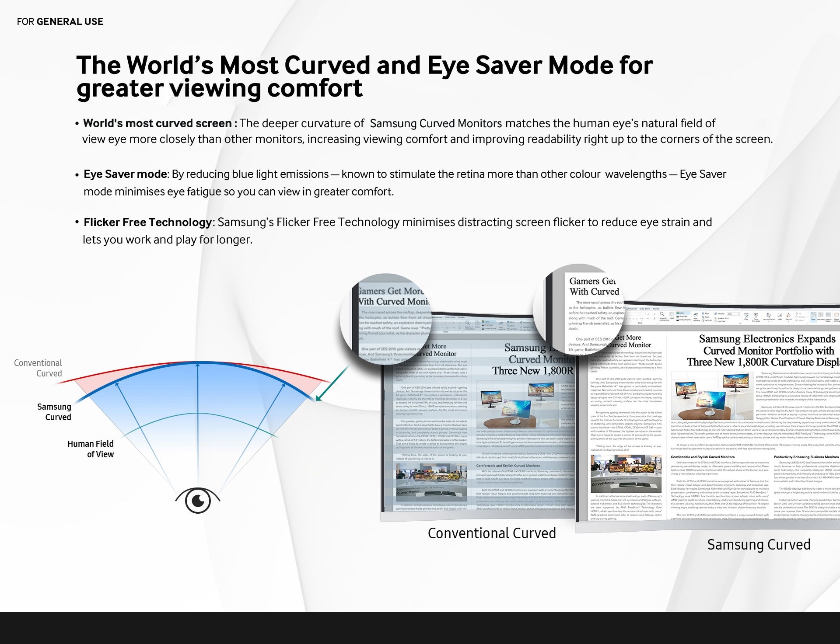Click 'Samsung Curved' caption under the monitor

pos(759,544)
